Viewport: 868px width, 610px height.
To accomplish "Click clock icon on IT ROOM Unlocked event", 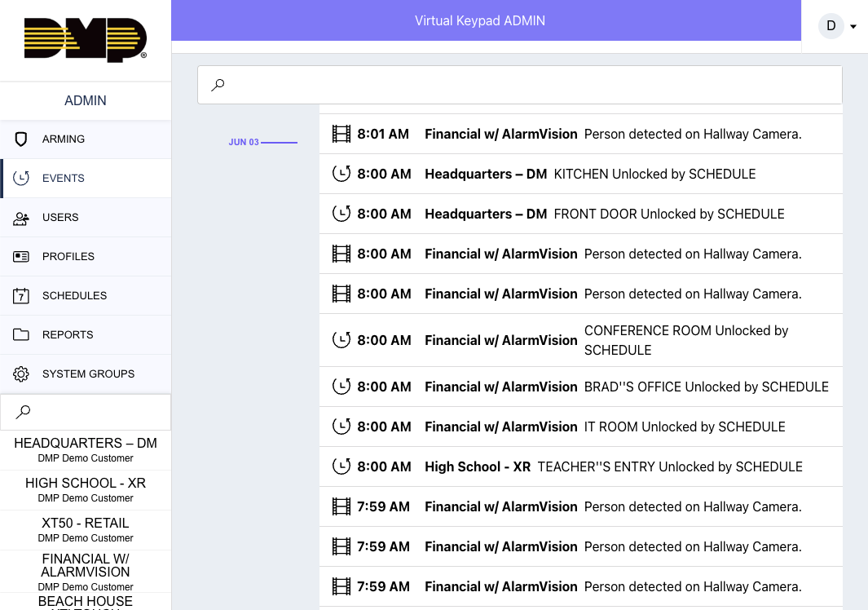I will 341,427.
